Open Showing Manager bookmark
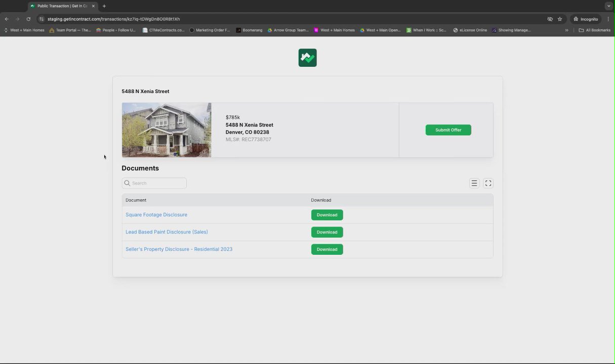The height and width of the screenshot is (364, 615). pos(511,30)
